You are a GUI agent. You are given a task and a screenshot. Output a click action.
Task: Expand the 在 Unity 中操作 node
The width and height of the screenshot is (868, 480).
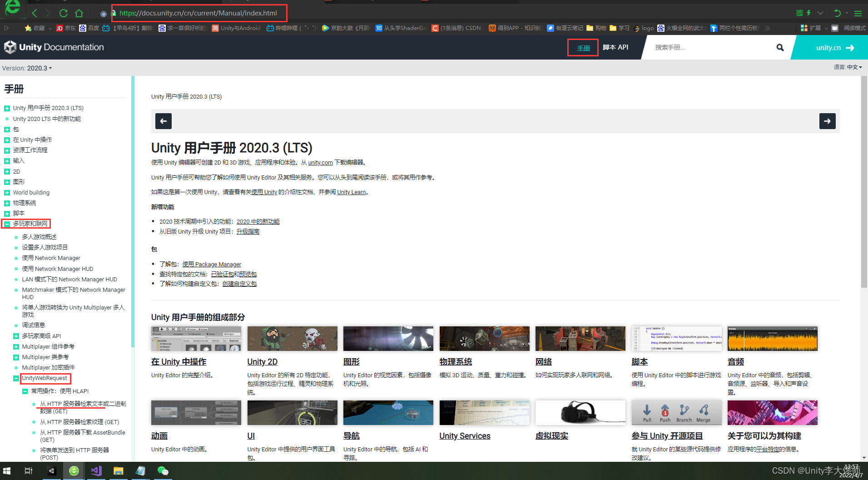(7, 140)
